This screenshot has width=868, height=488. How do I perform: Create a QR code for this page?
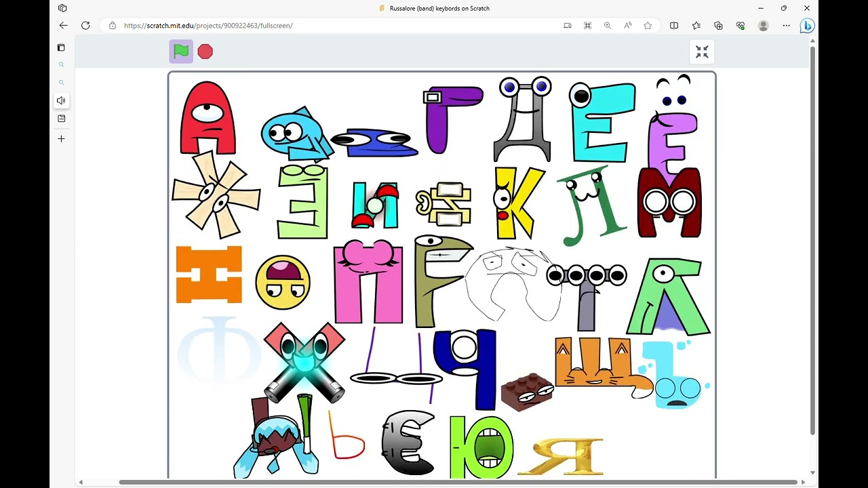[x=588, y=26]
